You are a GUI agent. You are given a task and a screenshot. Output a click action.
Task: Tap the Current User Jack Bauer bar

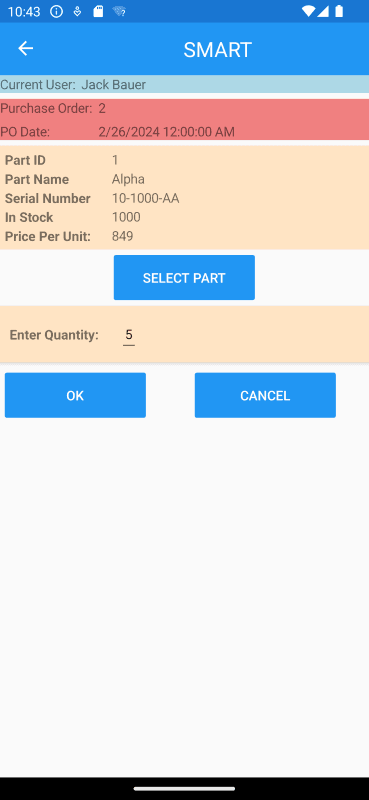pos(184,84)
